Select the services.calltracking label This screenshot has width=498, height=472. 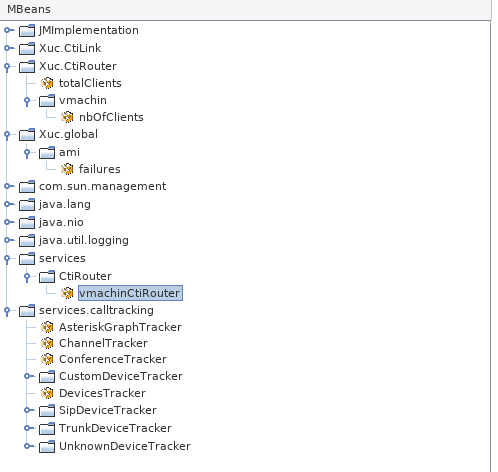click(x=96, y=310)
